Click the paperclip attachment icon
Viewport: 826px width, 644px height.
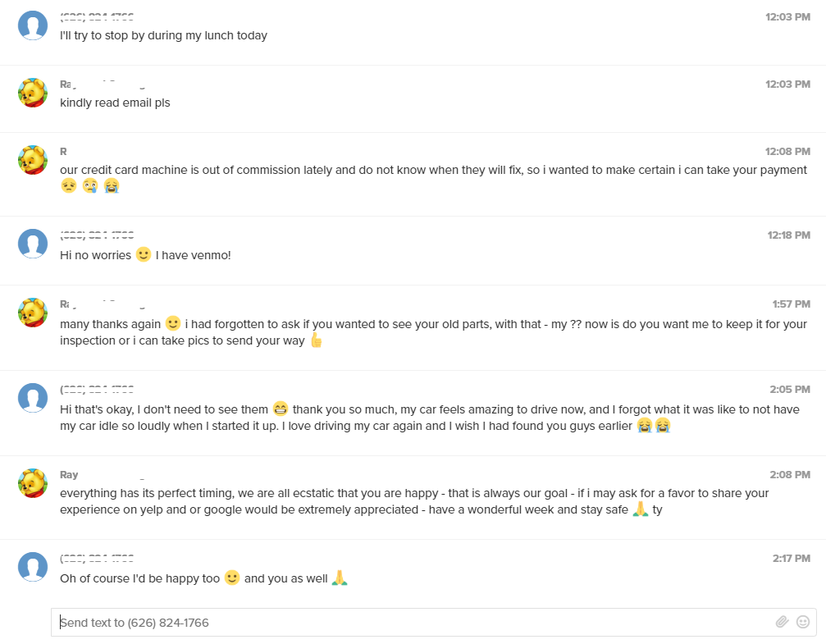coord(782,622)
